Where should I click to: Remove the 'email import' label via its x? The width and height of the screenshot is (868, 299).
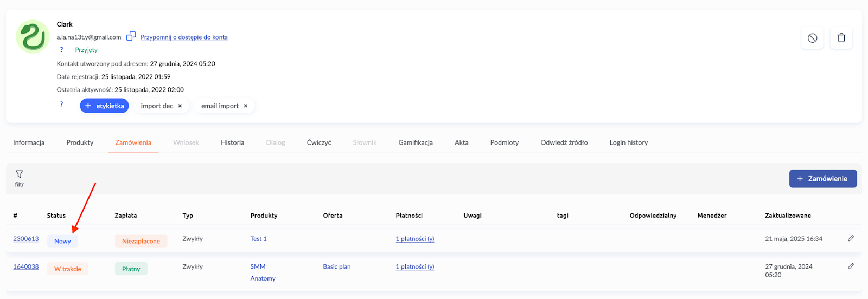(x=246, y=106)
